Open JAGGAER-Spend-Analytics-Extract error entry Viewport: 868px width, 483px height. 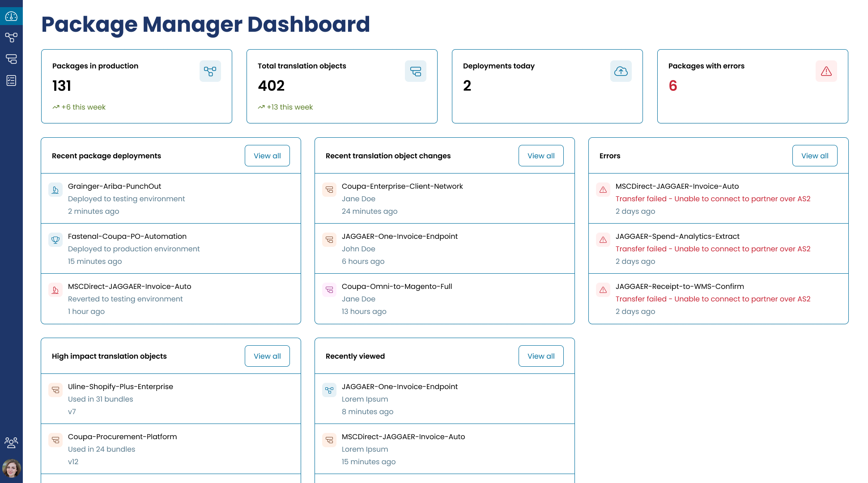coord(677,237)
